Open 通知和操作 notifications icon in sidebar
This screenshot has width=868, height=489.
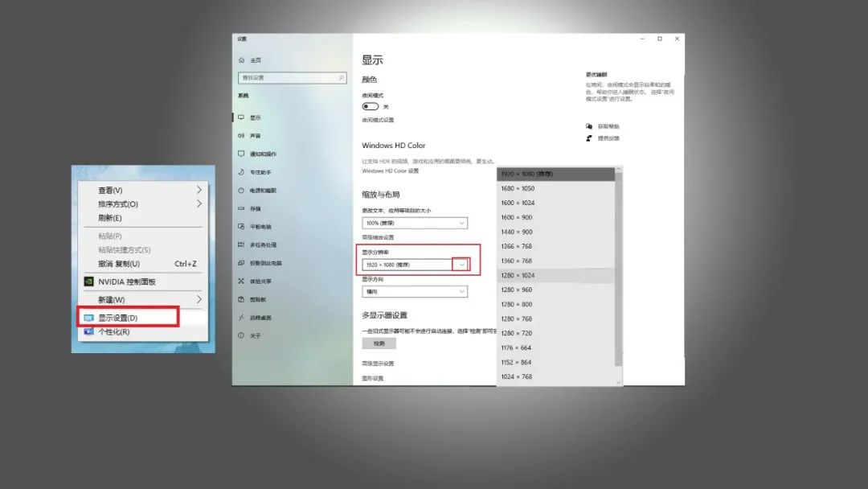pyautogui.click(x=241, y=154)
